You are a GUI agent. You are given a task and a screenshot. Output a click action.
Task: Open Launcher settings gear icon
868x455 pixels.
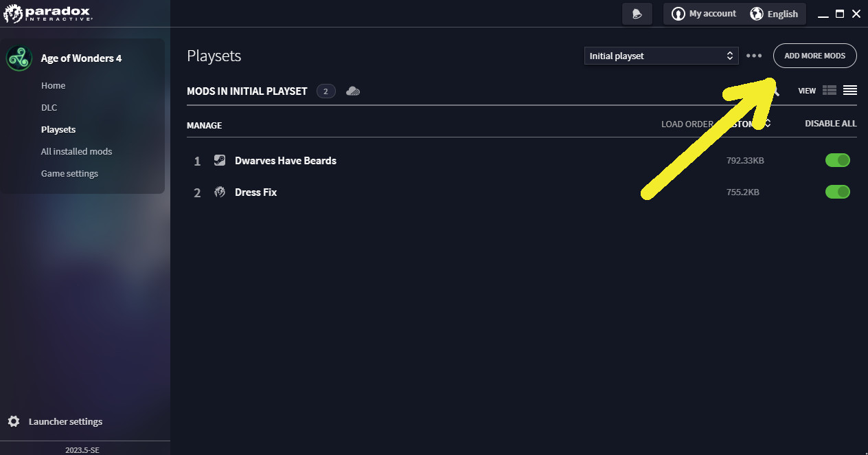click(14, 421)
